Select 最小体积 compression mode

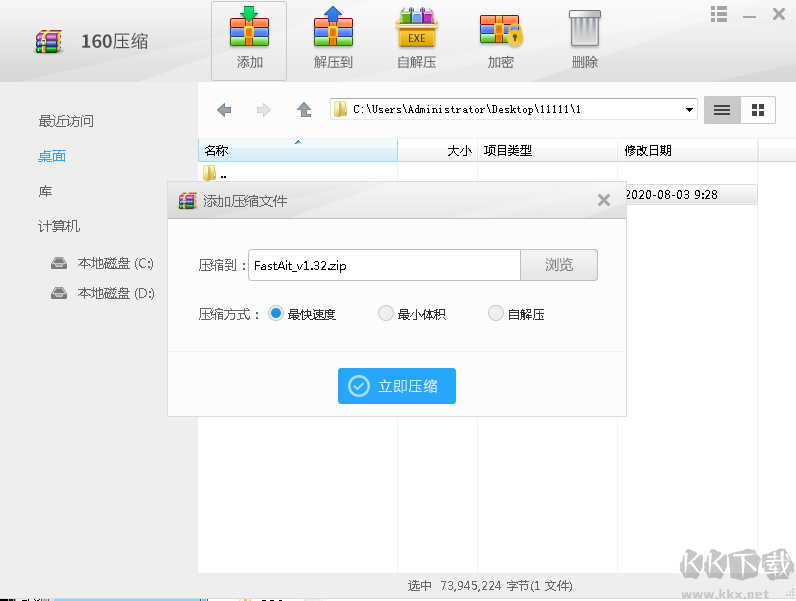(386, 313)
